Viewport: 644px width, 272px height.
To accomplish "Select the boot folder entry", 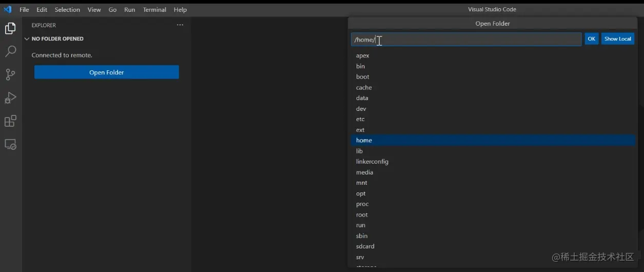I will 493,76.
